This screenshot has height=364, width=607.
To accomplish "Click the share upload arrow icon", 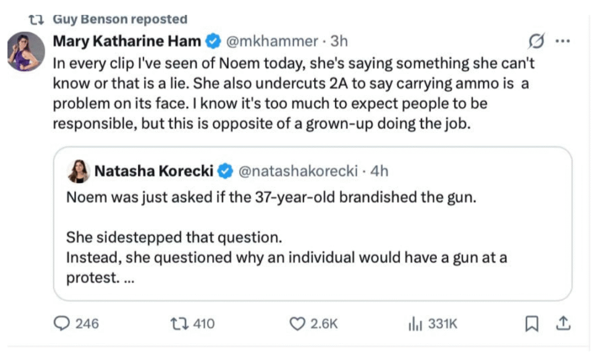I will pos(563,324).
